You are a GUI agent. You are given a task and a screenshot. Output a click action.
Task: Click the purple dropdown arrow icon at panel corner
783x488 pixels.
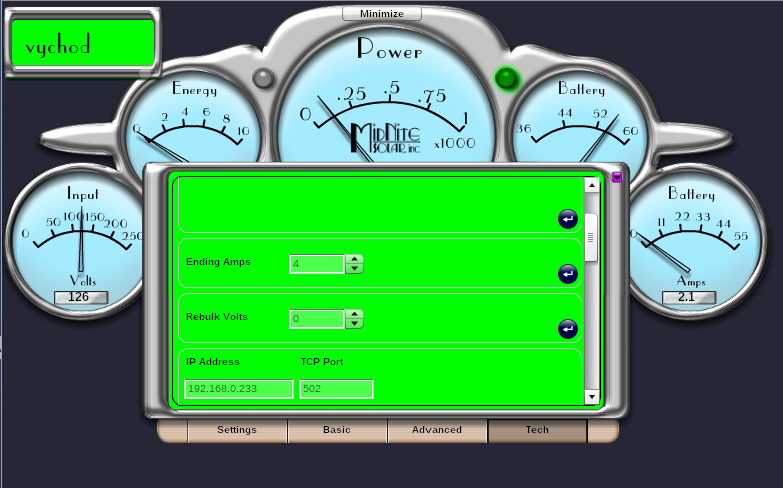pos(617,177)
